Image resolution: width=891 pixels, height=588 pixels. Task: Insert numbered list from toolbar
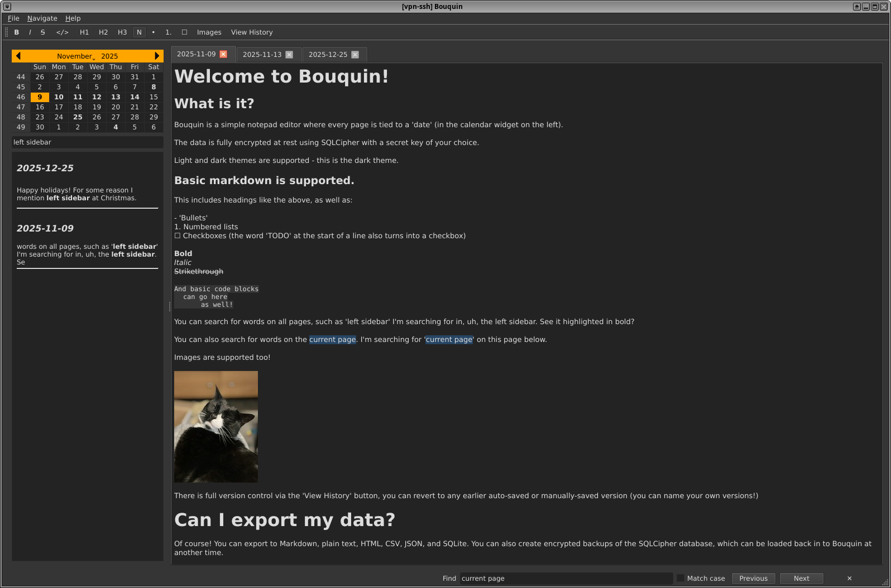pyautogui.click(x=168, y=32)
